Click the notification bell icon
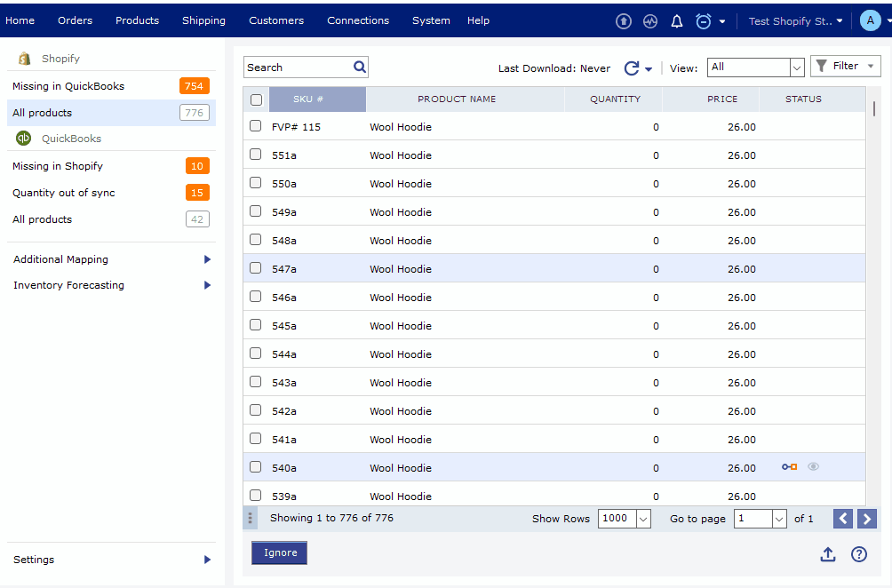Viewport: 892px width, 588px height. pyautogui.click(x=677, y=21)
